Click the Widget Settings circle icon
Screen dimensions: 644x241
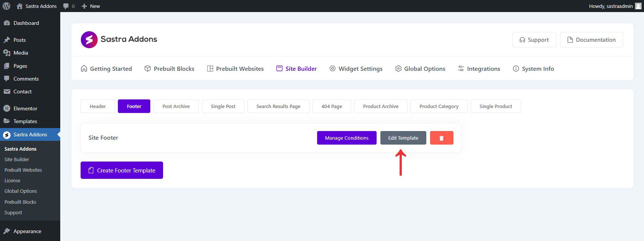(x=333, y=69)
